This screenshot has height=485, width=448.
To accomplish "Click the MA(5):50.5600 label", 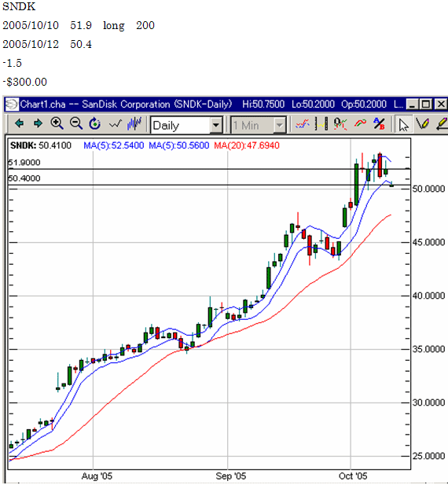I will (178, 145).
